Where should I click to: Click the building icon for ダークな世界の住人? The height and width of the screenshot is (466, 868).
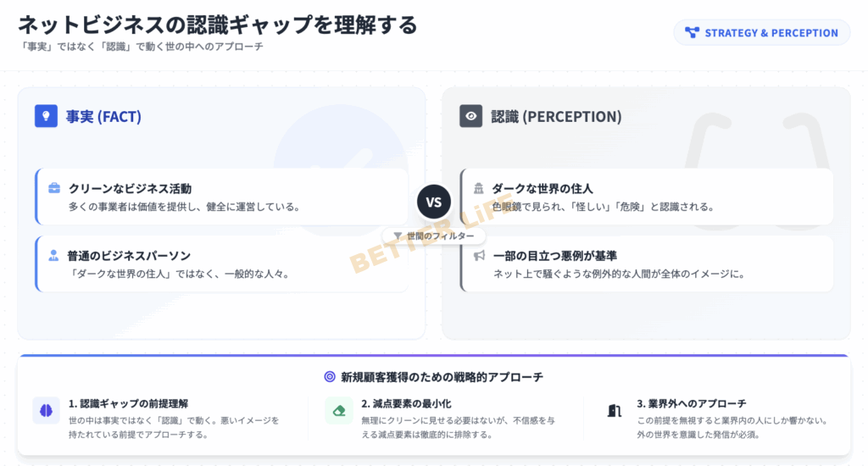click(x=479, y=188)
